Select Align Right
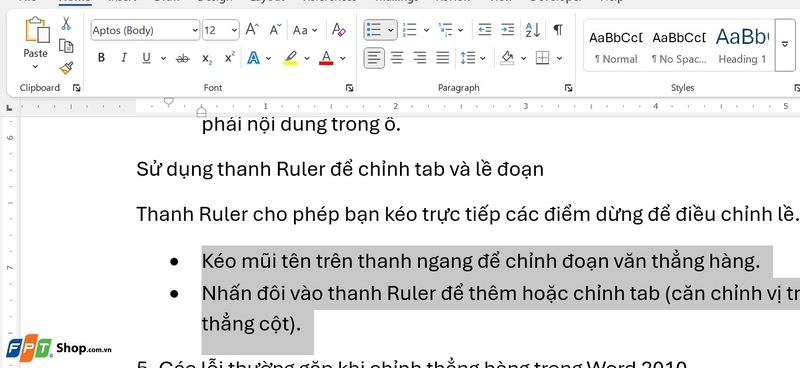The width and height of the screenshot is (800, 368). click(x=420, y=58)
